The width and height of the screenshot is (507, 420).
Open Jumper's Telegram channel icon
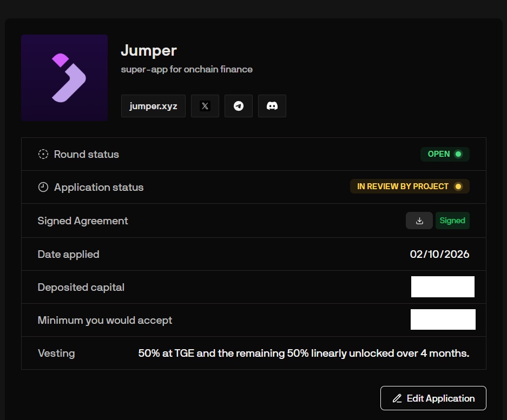pos(239,106)
